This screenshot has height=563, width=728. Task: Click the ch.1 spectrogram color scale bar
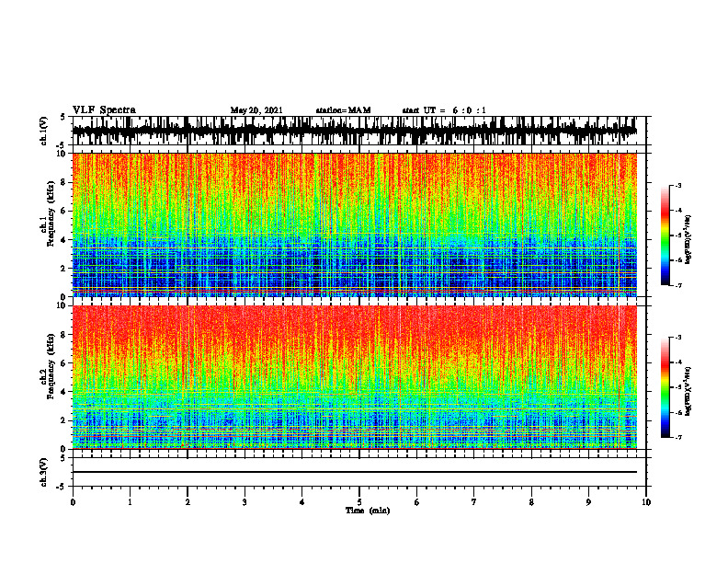coord(665,236)
